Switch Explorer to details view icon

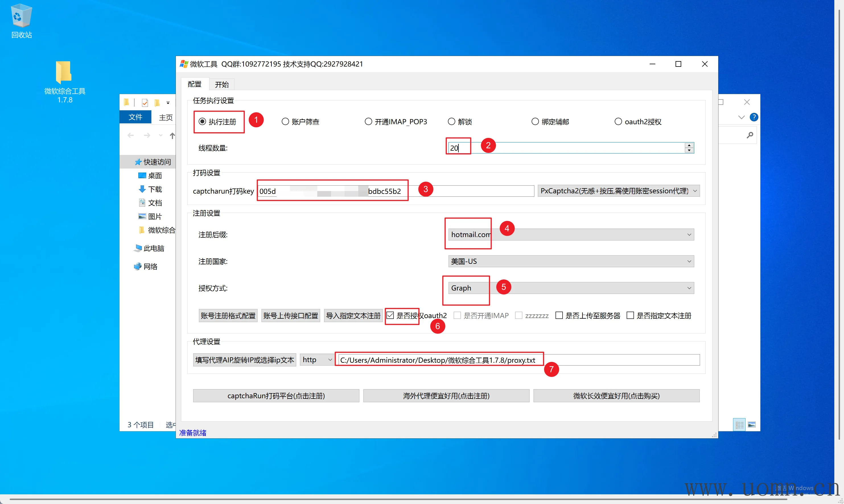(739, 424)
